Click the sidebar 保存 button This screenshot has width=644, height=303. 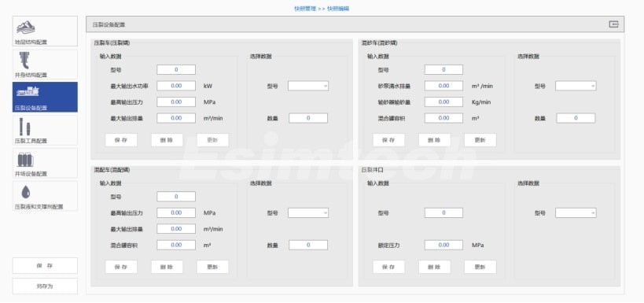tap(45, 265)
